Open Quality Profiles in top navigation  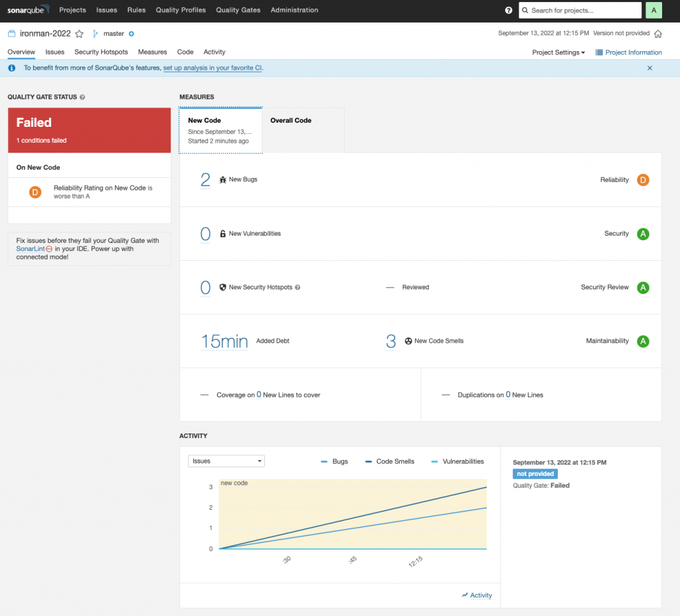tap(181, 10)
